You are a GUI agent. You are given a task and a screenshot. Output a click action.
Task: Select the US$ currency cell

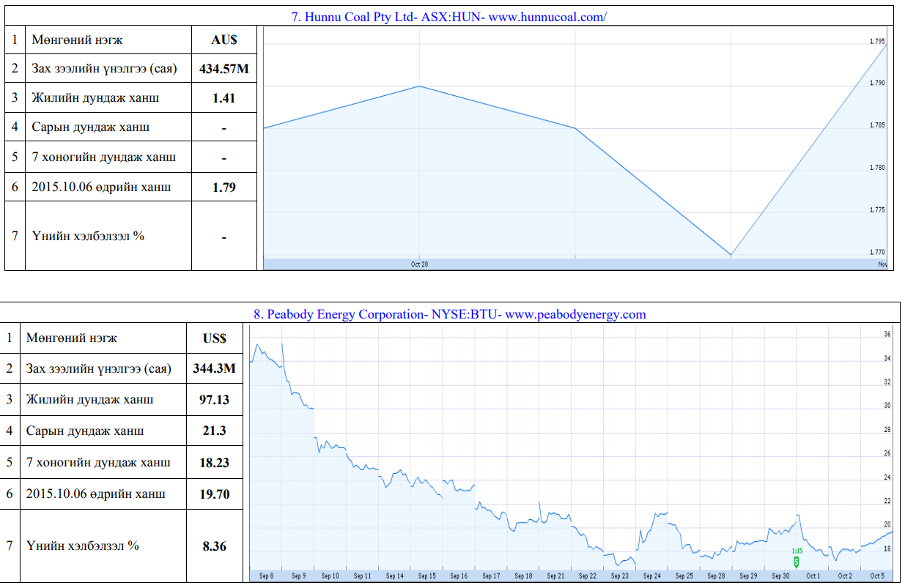[x=214, y=338]
